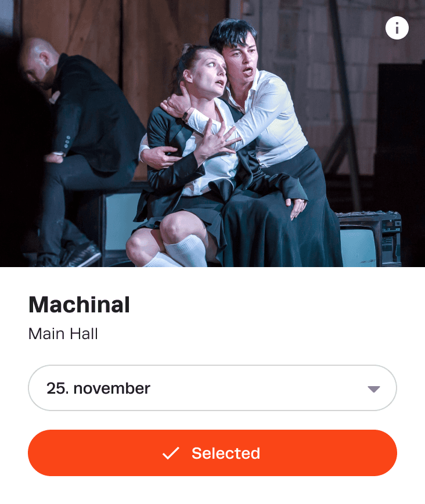Click the Selected button text
Image resolution: width=425 pixels, height=504 pixels.
(226, 453)
